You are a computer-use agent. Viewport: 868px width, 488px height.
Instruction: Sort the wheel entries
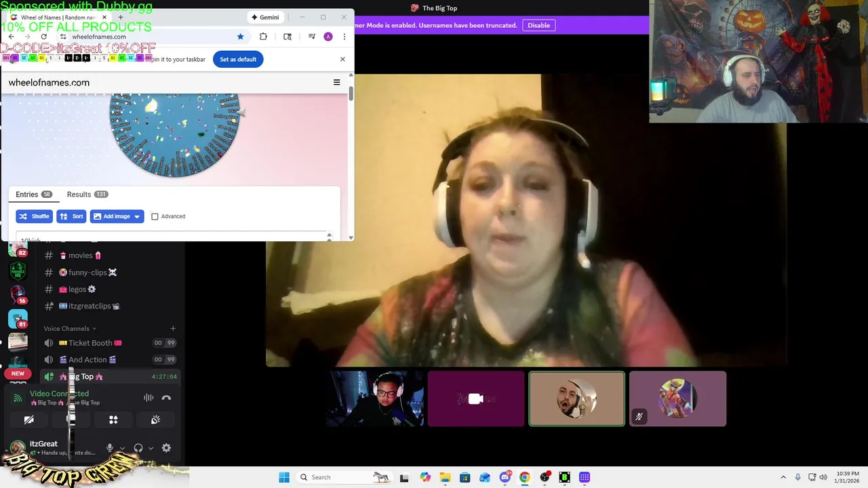click(71, 216)
